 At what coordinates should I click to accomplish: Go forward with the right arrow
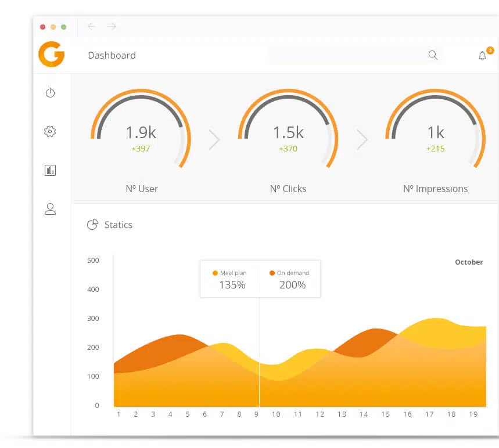[x=112, y=26]
